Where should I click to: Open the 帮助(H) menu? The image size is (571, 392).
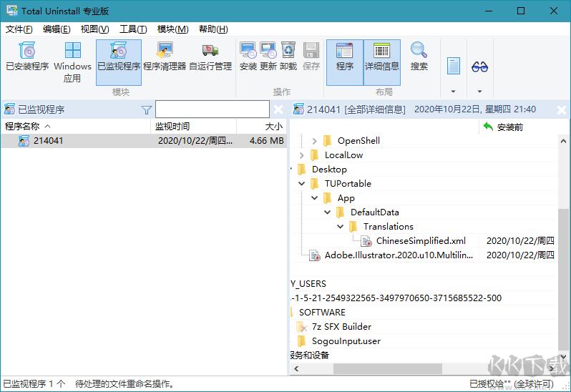pyautogui.click(x=213, y=29)
